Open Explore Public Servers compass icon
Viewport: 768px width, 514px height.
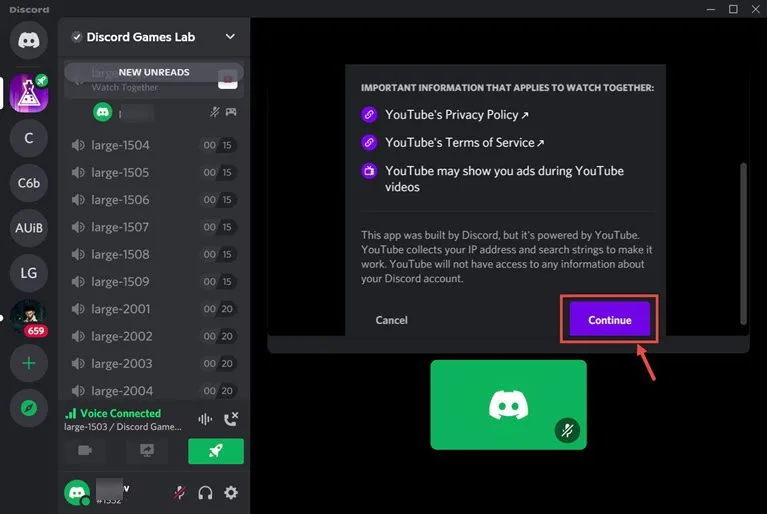(29, 408)
